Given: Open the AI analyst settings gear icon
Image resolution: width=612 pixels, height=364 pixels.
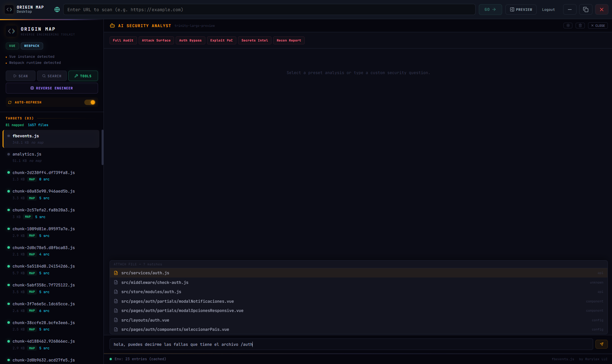Looking at the screenshot, I should [568, 25].
